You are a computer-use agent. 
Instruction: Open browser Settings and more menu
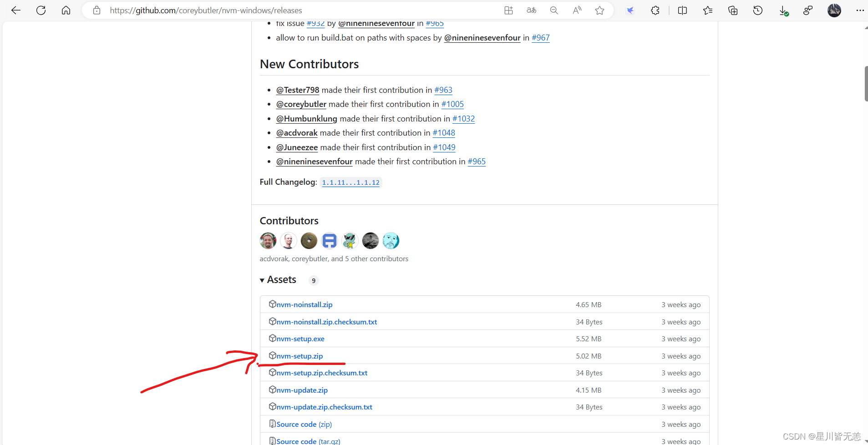(859, 10)
